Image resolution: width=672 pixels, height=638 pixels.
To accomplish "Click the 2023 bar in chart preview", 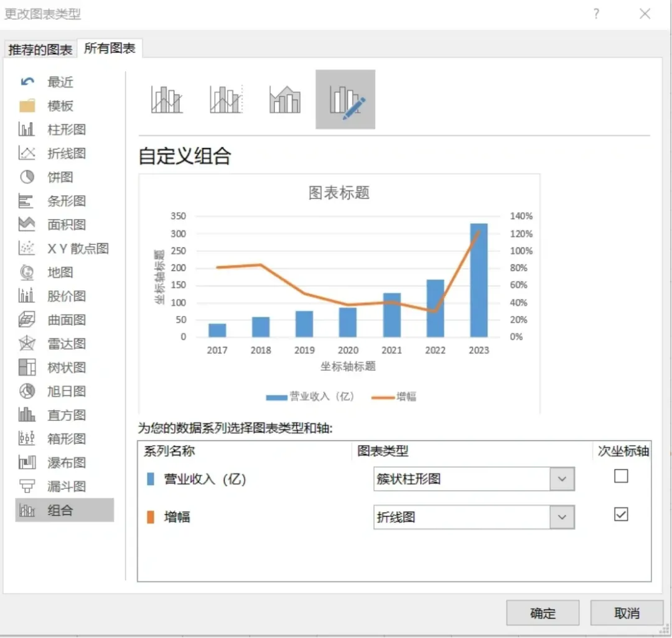I will point(478,280).
